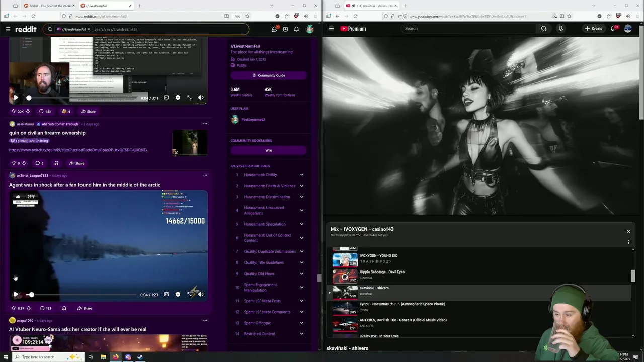The width and height of the screenshot is (644, 362).
Task: Toggle captions on the top Reddit video
Action: pos(166,98)
